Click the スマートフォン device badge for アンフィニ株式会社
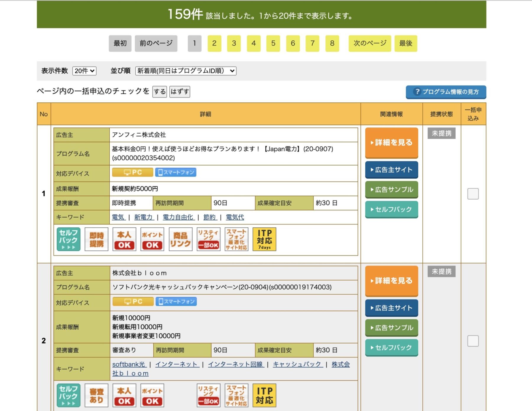532x411 pixels. 176,172
